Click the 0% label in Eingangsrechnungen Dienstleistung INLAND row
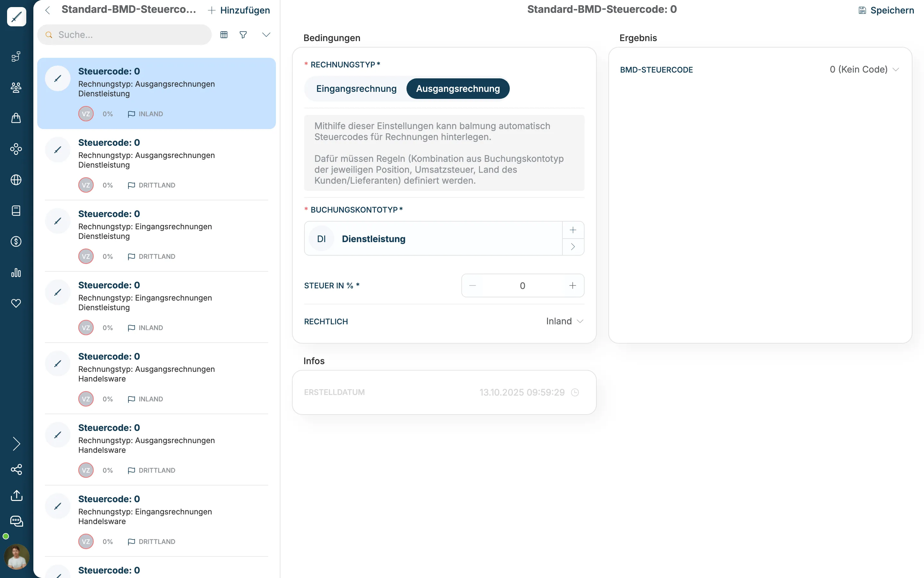The image size is (924, 578). [x=108, y=328]
